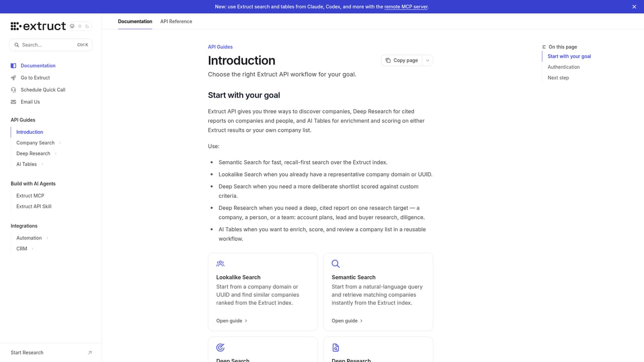Image resolution: width=644 pixels, height=362 pixels.
Task: Open Extruct API Skill in sidebar
Action: coord(34,207)
